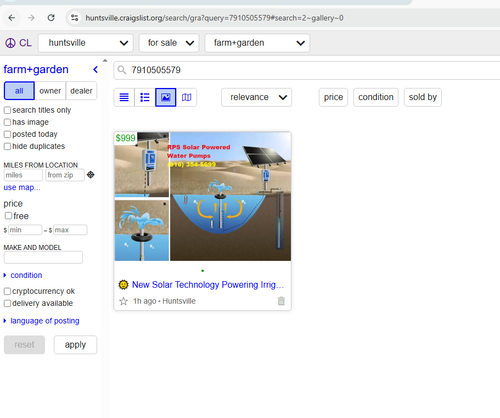Image resolution: width=500 pixels, height=418 pixels.
Task: Open the solar water pump listing image
Action: pos(203,196)
